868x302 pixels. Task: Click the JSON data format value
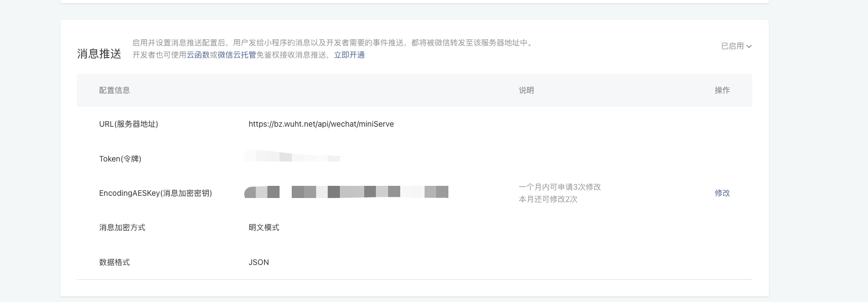[259, 262]
